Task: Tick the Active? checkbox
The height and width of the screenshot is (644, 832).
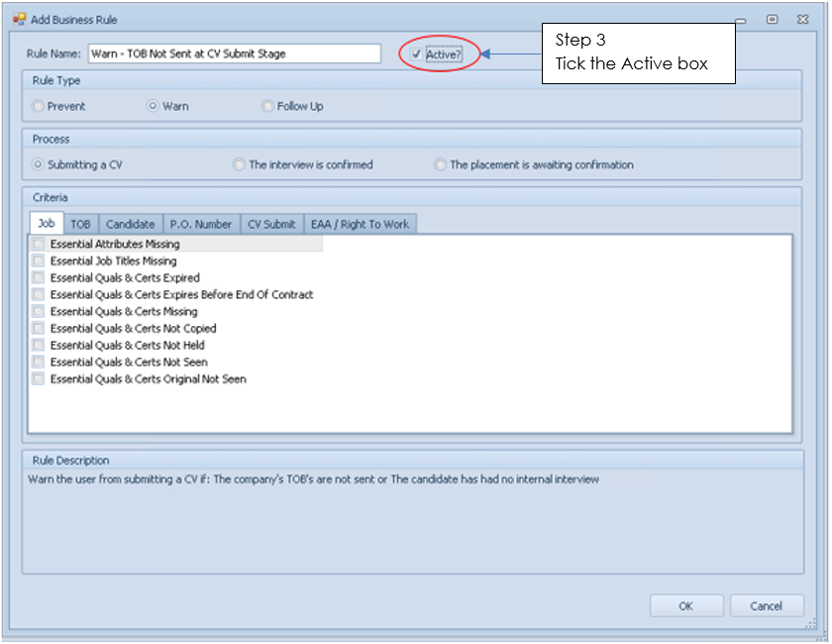Action: [417, 54]
